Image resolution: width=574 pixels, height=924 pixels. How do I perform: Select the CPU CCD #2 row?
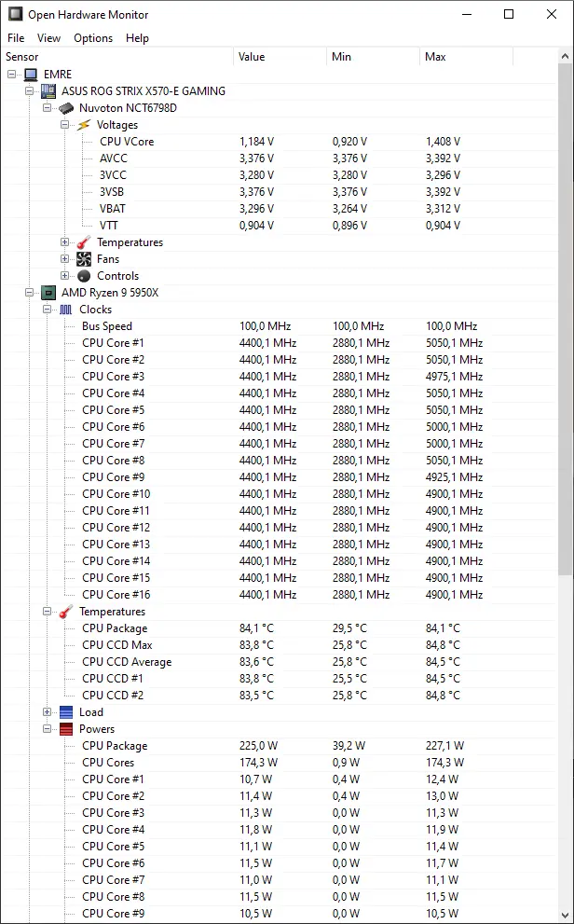pyautogui.click(x=280, y=696)
